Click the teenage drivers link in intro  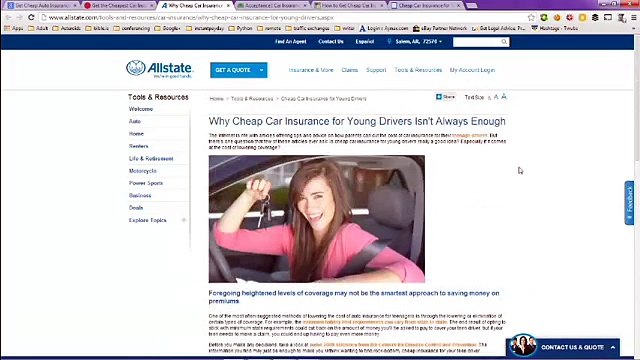tap(469, 135)
